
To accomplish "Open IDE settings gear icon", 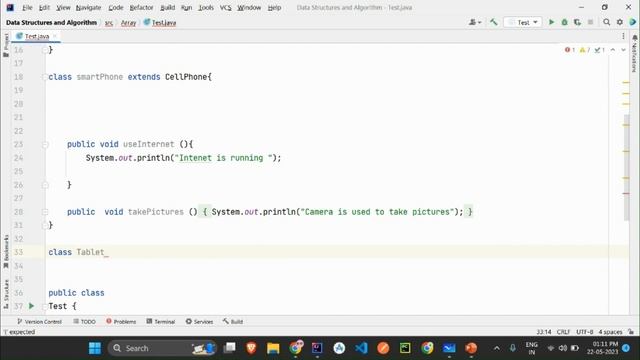I will tap(620, 22).
